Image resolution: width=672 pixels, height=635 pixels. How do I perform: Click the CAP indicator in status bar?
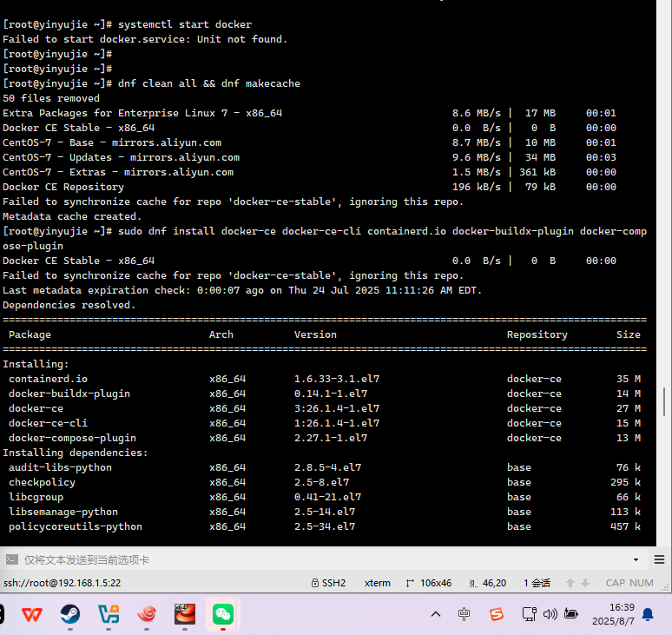point(615,583)
